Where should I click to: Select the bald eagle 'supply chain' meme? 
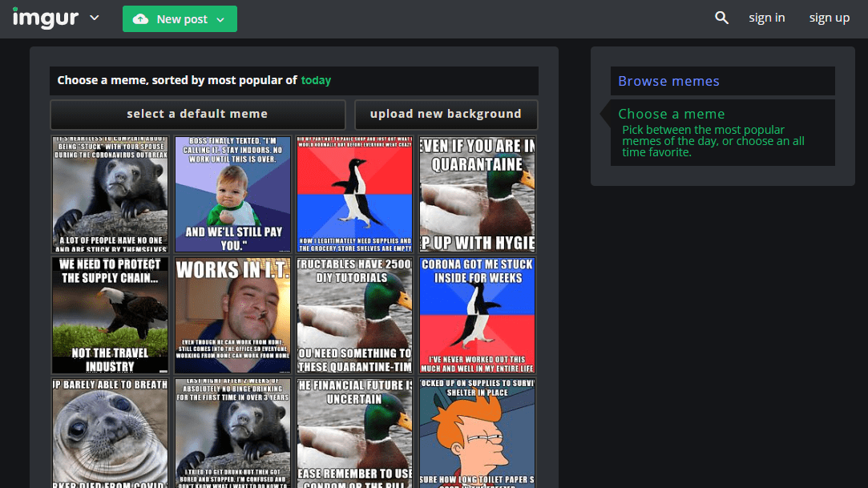[x=111, y=315]
